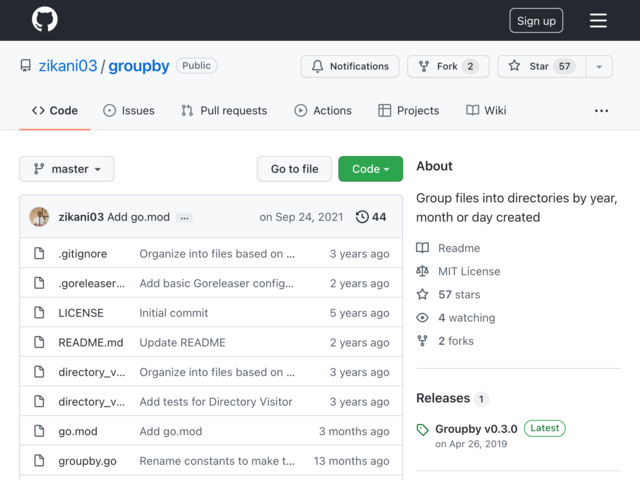
Task: Click the Go to file button
Action: pyautogui.click(x=294, y=169)
